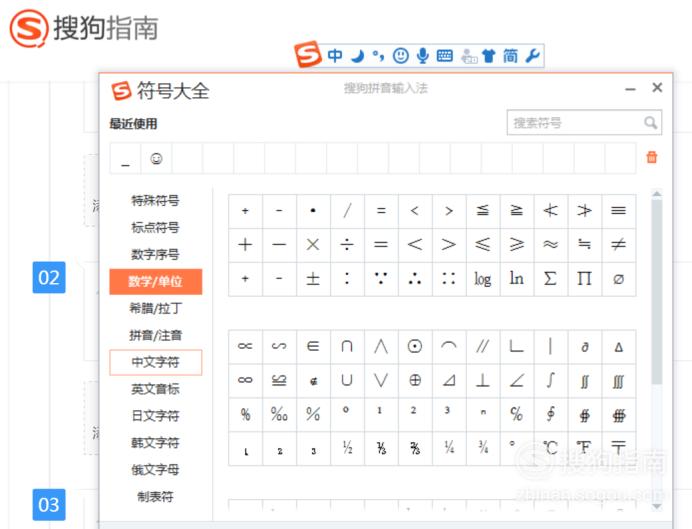Select the 俄文字母 category
The width and height of the screenshot is (692, 529).
pyautogui.click(x=155, y=470)
